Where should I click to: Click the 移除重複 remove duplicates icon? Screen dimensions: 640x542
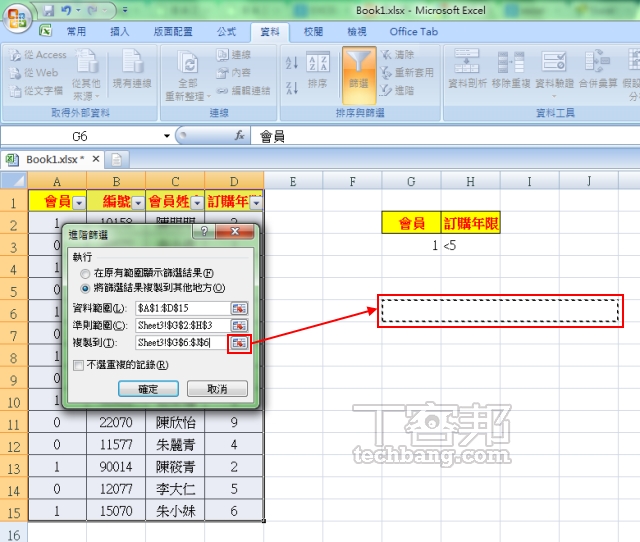point(510,70)
